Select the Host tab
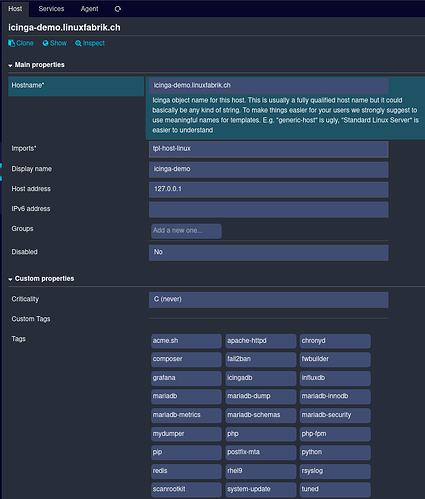 tap(15, 9)
